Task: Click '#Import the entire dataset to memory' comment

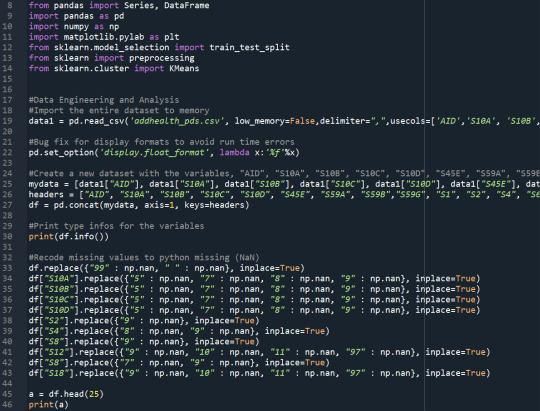Action: coord(119,111)
